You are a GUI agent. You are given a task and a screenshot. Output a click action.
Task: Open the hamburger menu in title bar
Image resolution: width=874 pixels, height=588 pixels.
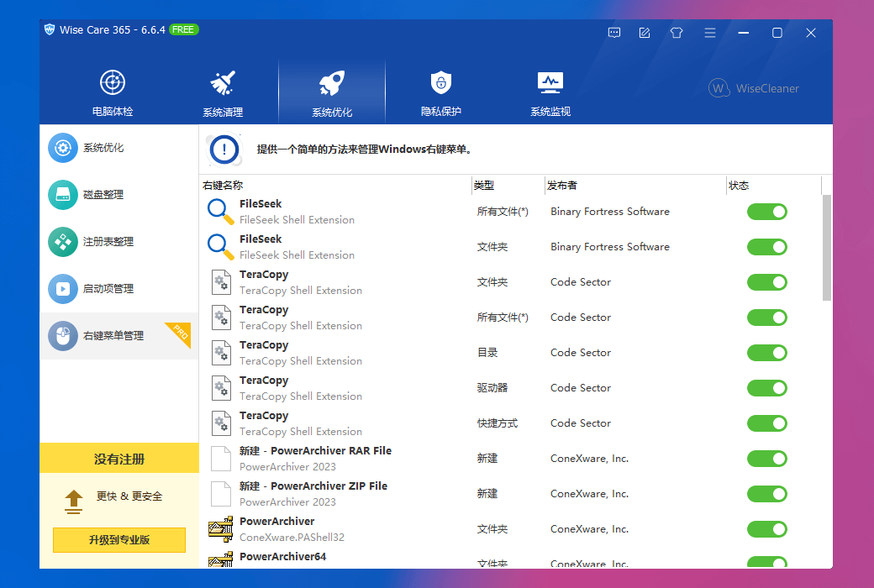click(x=709, y=33)
